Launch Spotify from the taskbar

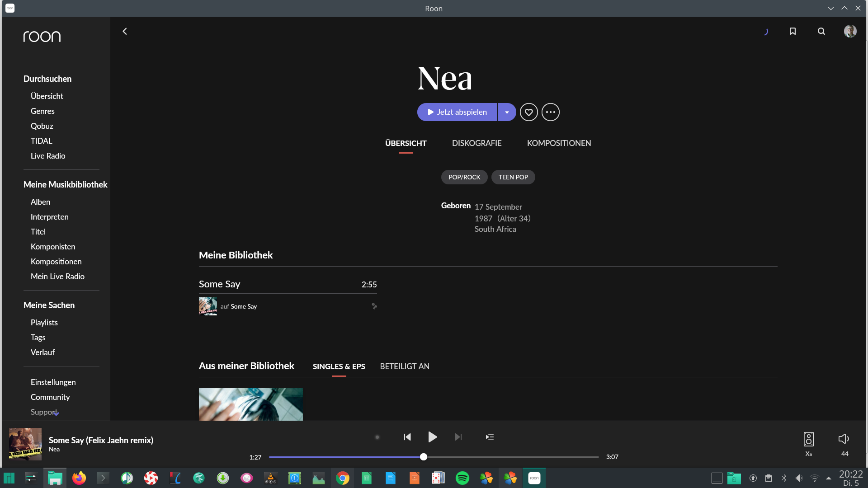click(462, 478)
